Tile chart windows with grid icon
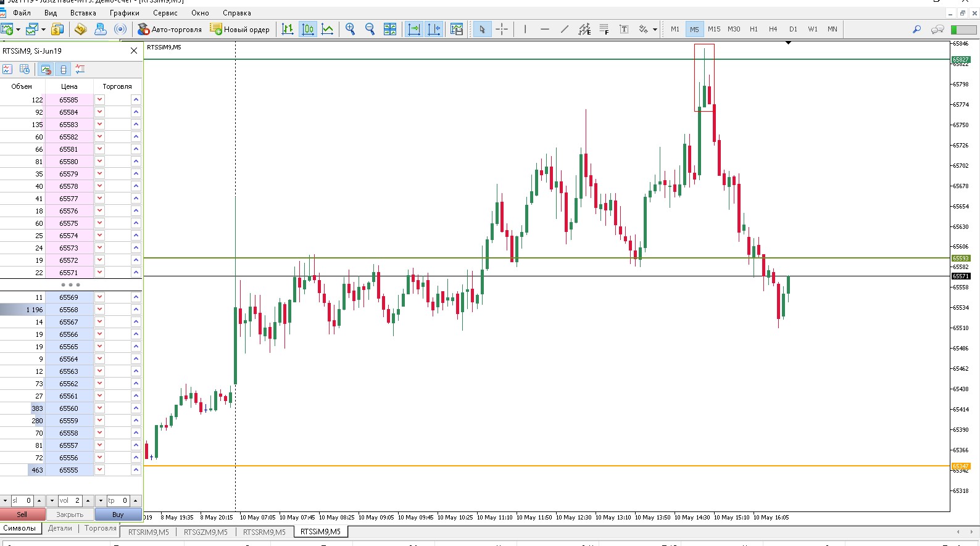This screenshot has width=980, height=546. pos(390,29)
